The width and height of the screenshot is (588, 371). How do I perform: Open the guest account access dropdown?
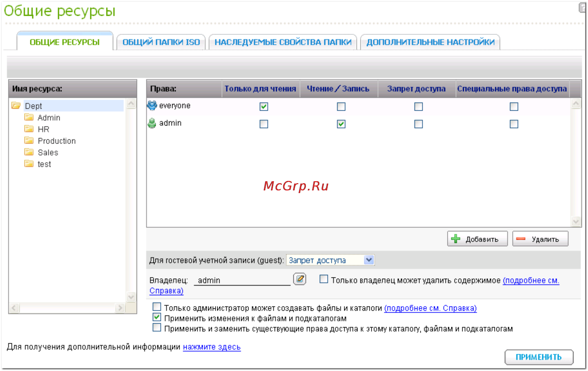(x=331, y=260)
